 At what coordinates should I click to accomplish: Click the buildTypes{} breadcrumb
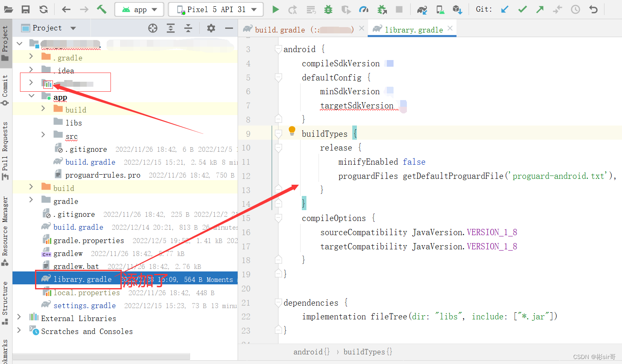(x=367, y=351)
